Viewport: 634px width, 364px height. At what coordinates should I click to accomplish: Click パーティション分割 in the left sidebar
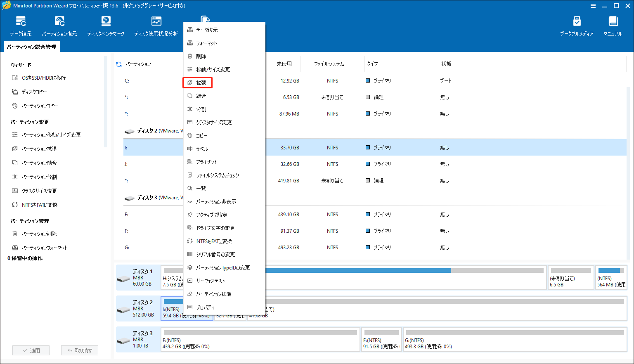34,177
